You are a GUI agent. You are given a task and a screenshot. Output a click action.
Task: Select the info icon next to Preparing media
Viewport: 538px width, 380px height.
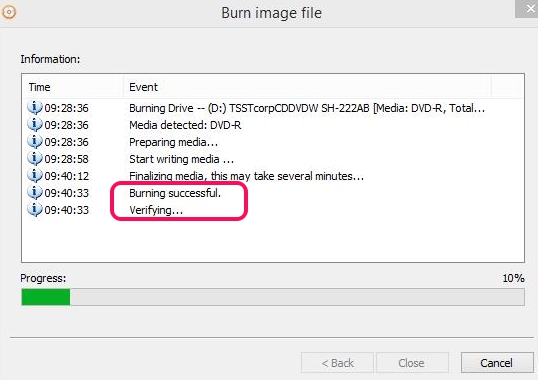[35, 142]
